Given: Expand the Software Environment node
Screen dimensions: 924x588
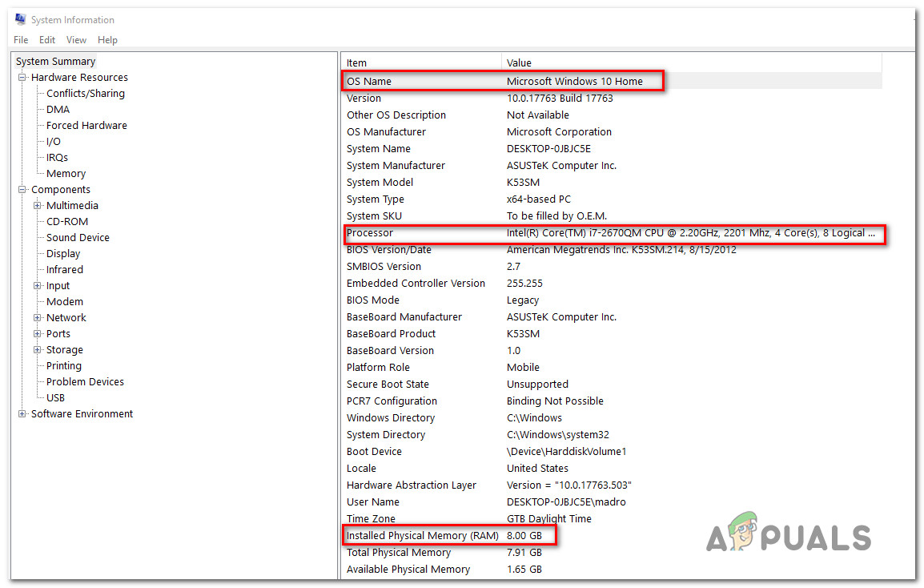Looking at the screenshot, I should click(22, 413).
